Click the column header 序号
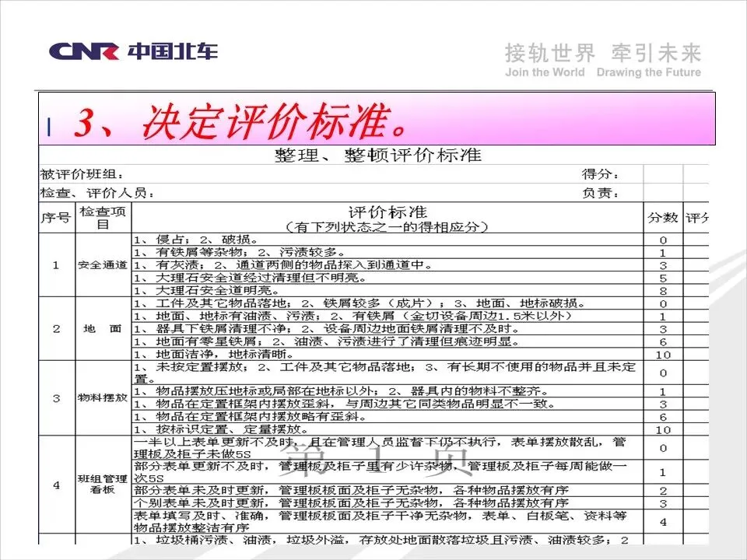The height and width of the screenshot is (560, 747). 56,218
